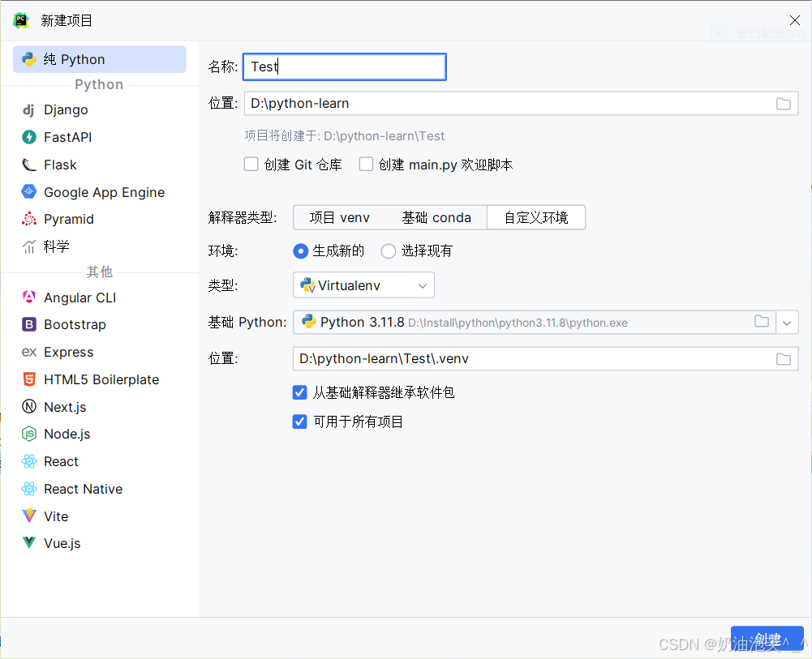812x659 pixels.
Task: Click the Python 3.11.8 interpreter path field
Action: pyautogui.click(x=534, y=323)
